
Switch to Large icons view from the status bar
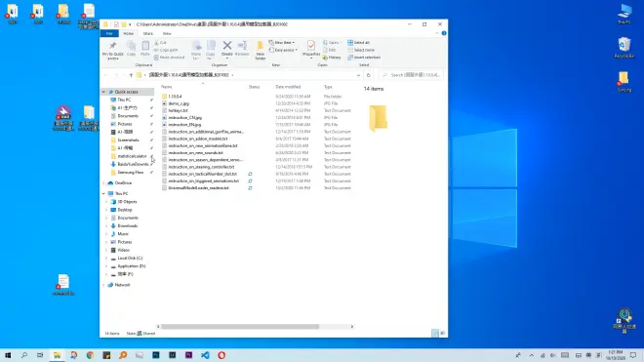tap(442, 334)
